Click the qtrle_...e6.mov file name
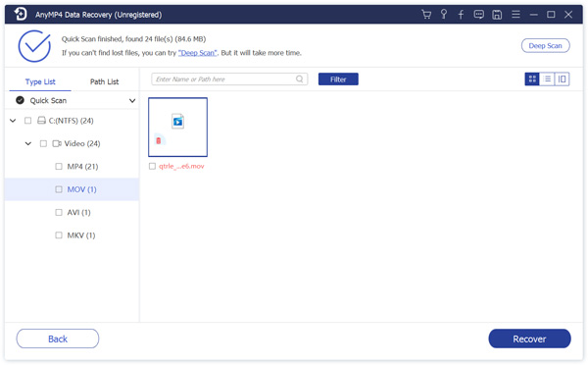This screenshot has height=365, width=588. click(181, 166)
